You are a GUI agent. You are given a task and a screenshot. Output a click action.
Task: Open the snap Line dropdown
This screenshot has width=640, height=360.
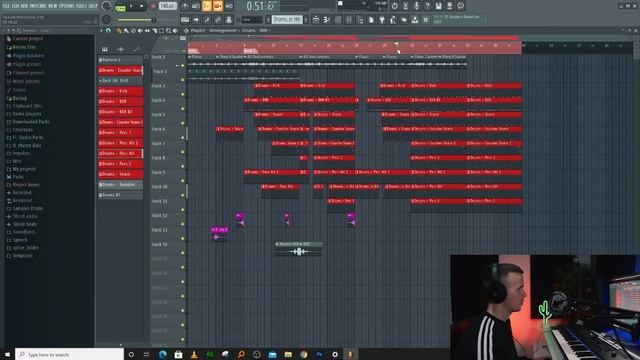tap(252, 20)
